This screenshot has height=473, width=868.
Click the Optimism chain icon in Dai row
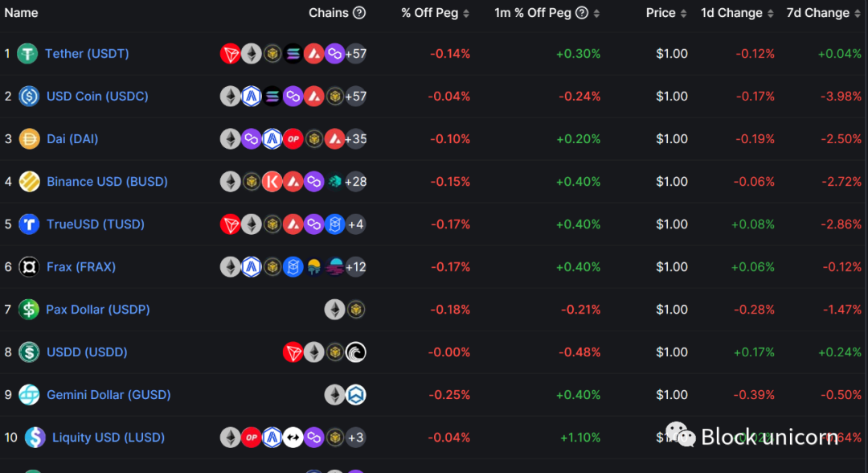293,139
